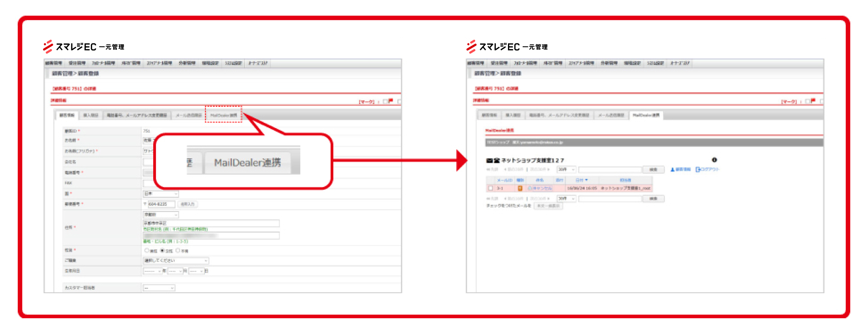Select the 男性 gender radio button

pos(146,250)
